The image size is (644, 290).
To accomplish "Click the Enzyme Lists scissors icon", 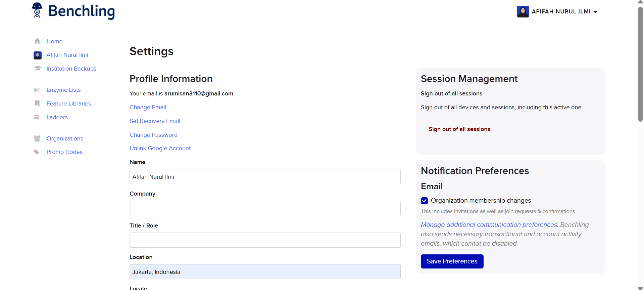I will [x=37, y=90].
